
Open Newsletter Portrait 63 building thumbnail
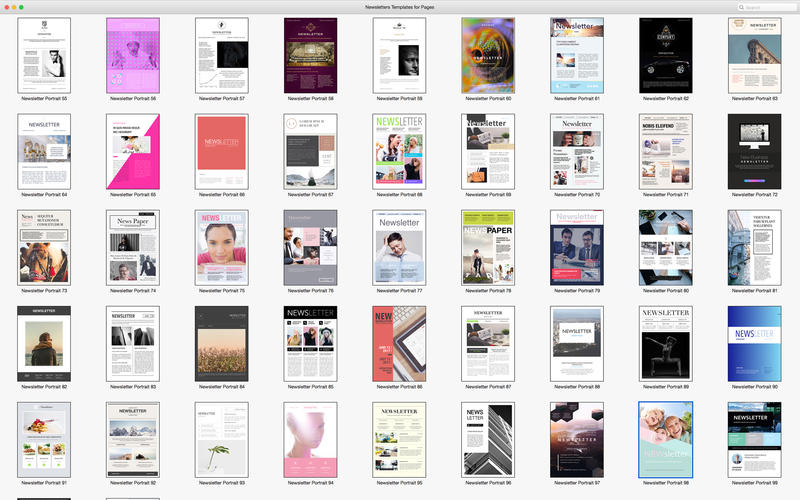754,56
